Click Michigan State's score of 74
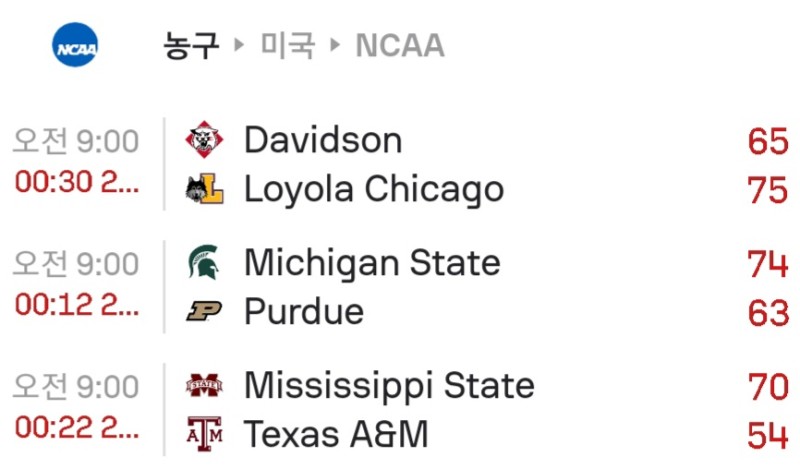Viewport: 800px width, 469px height. click(x=768, y=263)
